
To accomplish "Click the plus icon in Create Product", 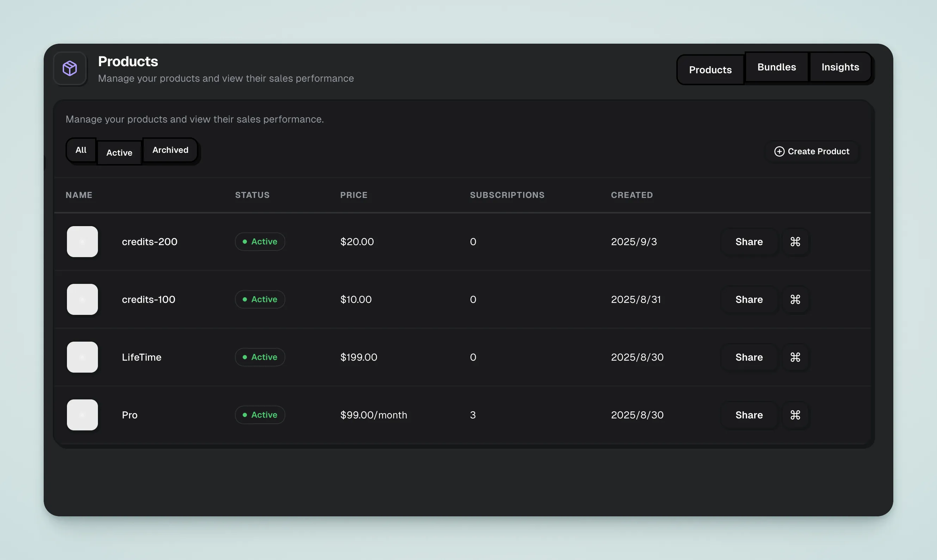I will pyautogui.click(x=779, y=151).
